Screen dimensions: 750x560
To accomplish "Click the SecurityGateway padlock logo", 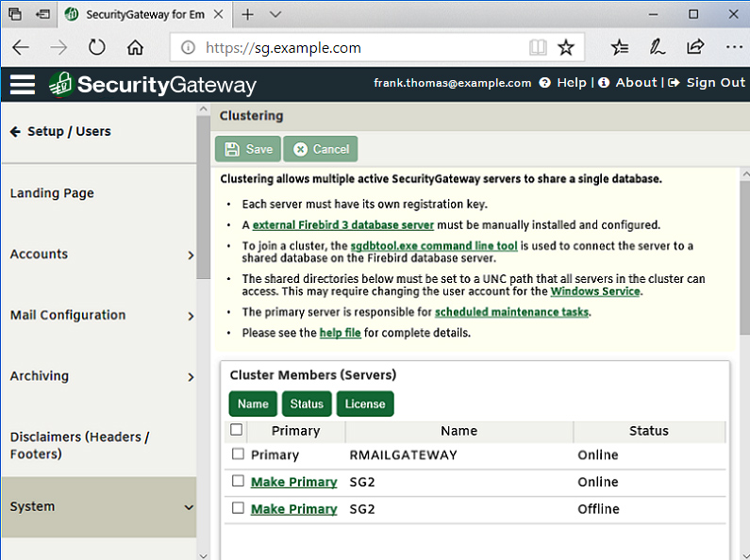I will pos(60,84).
